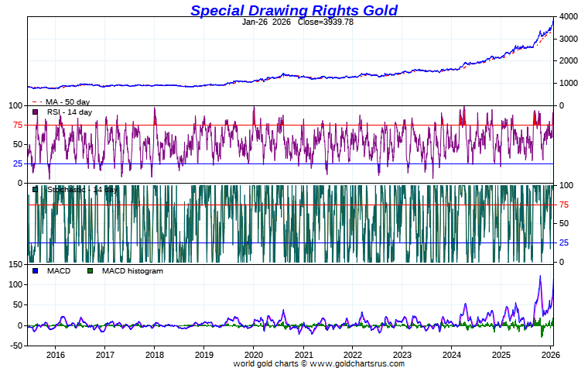This screenshot has width=588, height=368.
Task: Click the chart title Special Drawing Rights Gold
Action: tap(294, 10)
